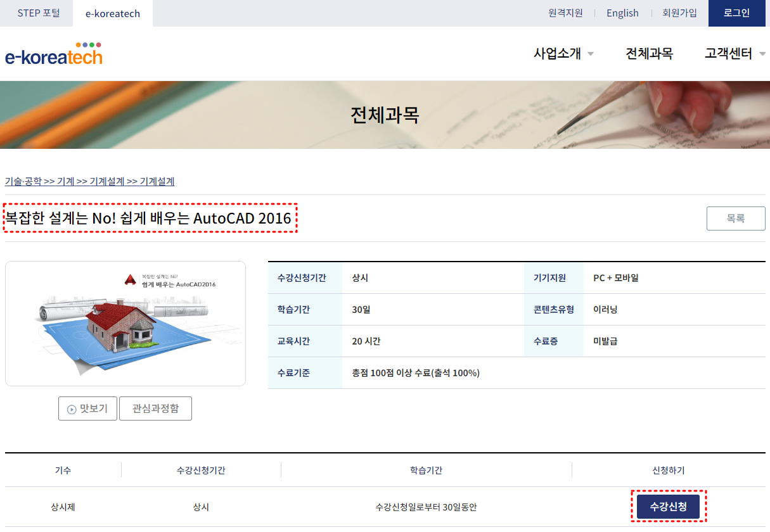Click the play icon inside 맛보기

click(72, 409)
